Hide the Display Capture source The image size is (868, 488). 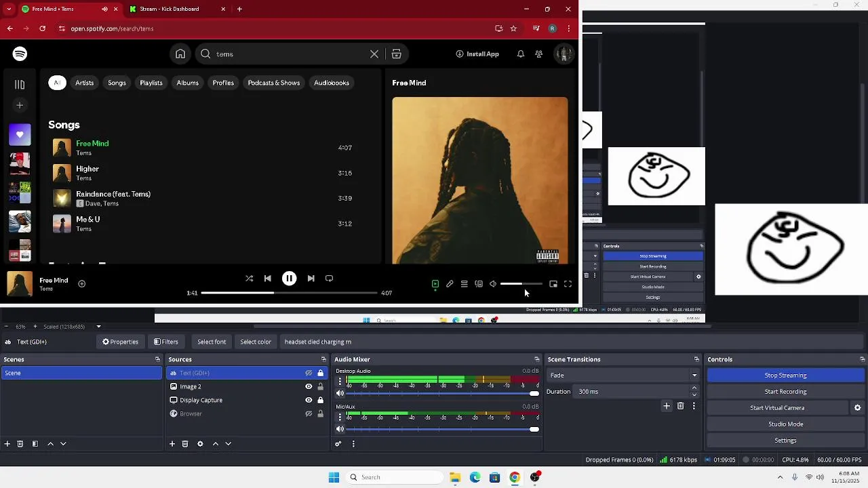point(309,401)
